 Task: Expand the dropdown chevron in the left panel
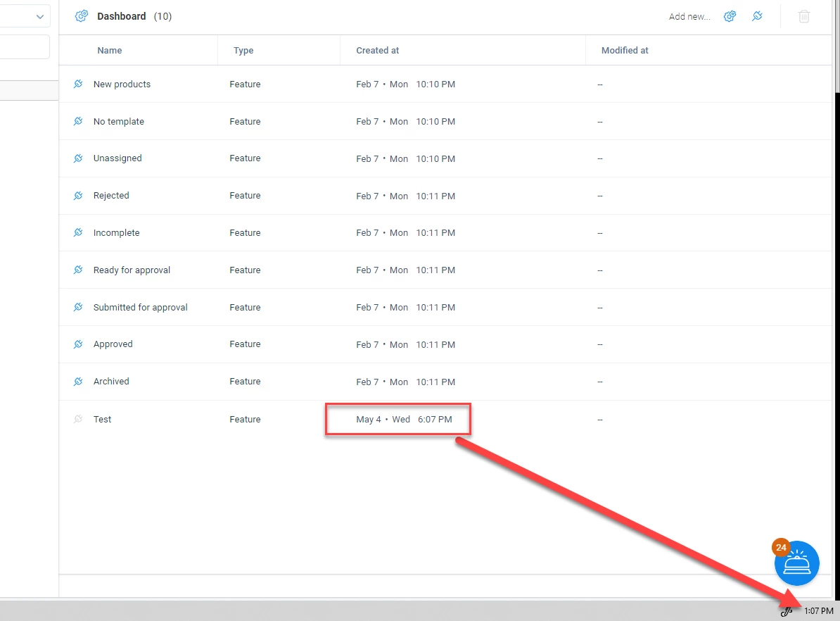coord(39,17)
